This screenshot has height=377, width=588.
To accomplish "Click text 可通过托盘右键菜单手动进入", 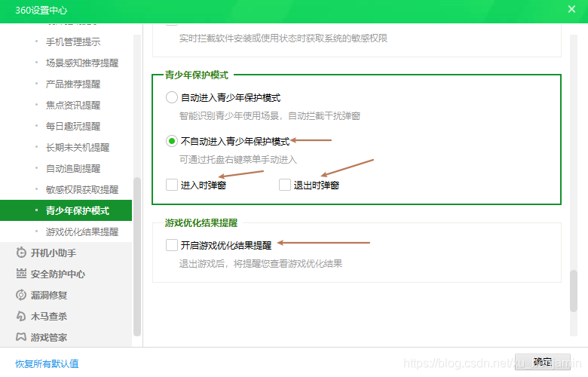I will point(237,160).
